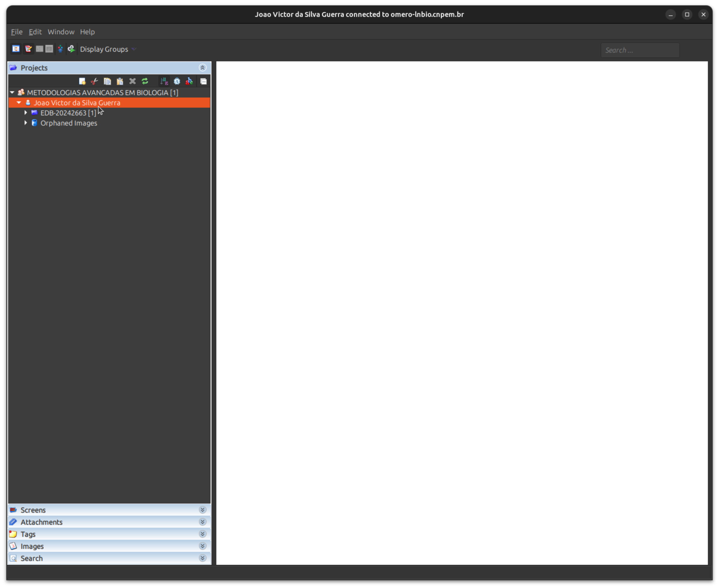Cut the selected item using scissors icon

point(94,81)
